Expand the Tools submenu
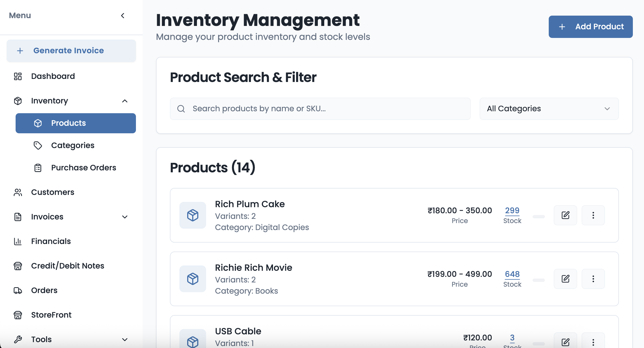 pyautogui.click(x=125, y=340)
